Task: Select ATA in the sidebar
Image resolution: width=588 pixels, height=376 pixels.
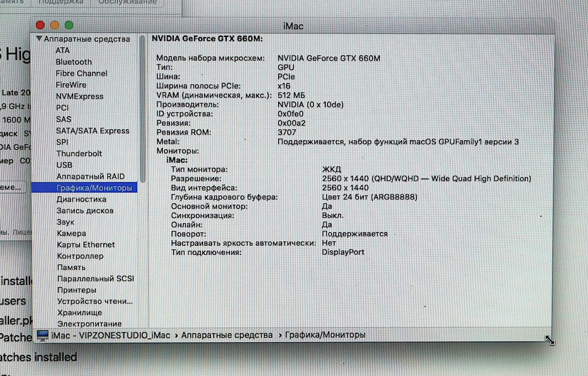Action: [63, 50]
